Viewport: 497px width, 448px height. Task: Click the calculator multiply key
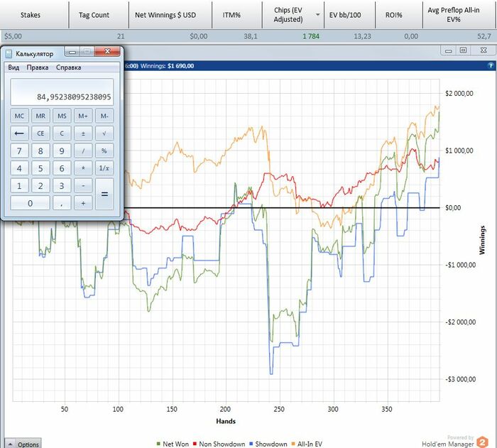coord(83,168)
